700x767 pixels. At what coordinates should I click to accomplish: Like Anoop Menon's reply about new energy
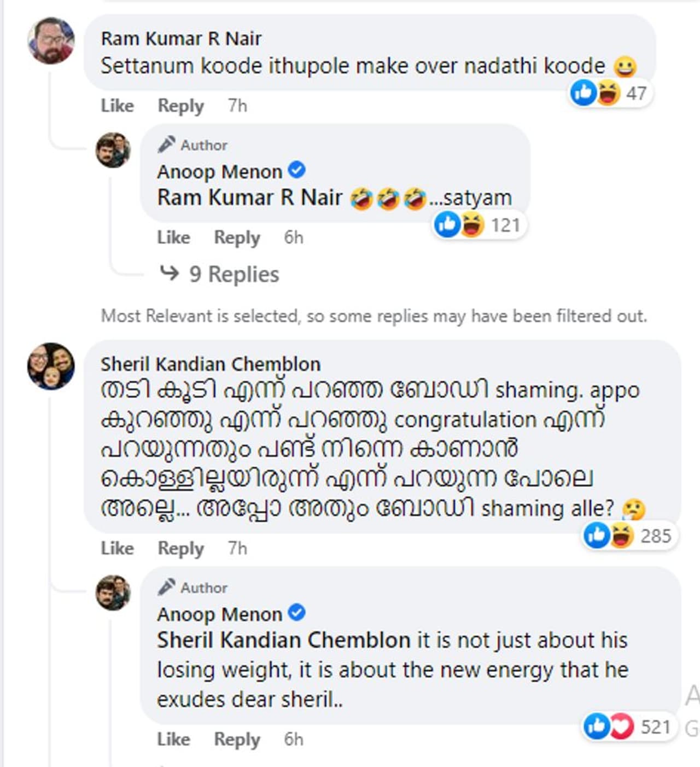point(173,739)
